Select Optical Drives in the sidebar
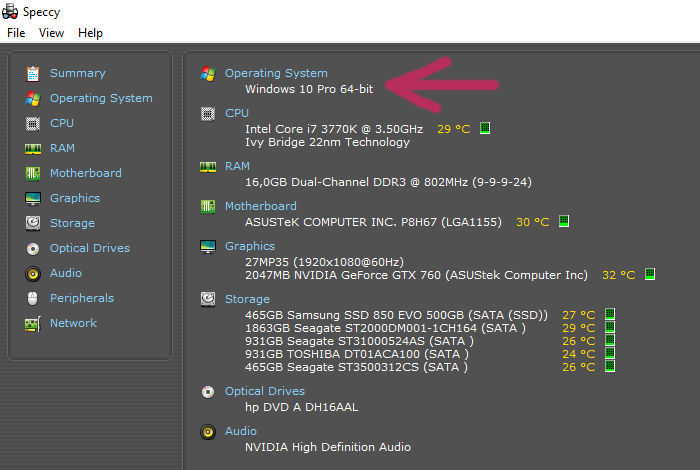Image resolution: width=700 pixels, height=470 pixels. [90, 248]
